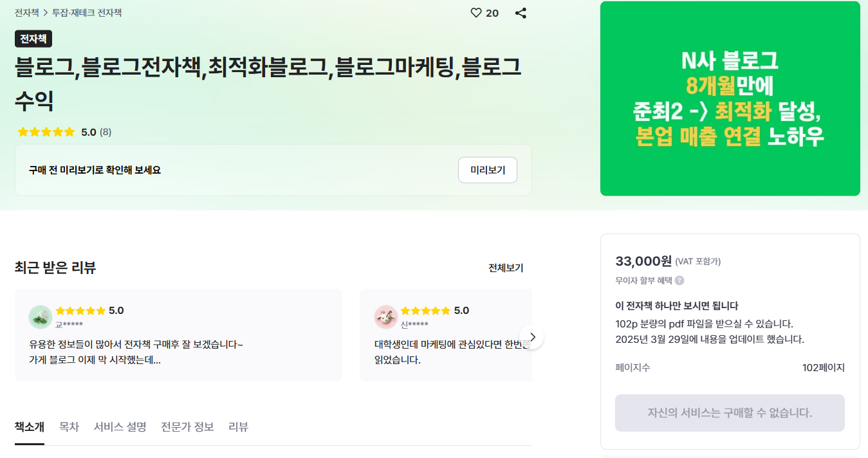Open the 전문가 정보 tab
The image size is (868, 458).
pos(187,426)
